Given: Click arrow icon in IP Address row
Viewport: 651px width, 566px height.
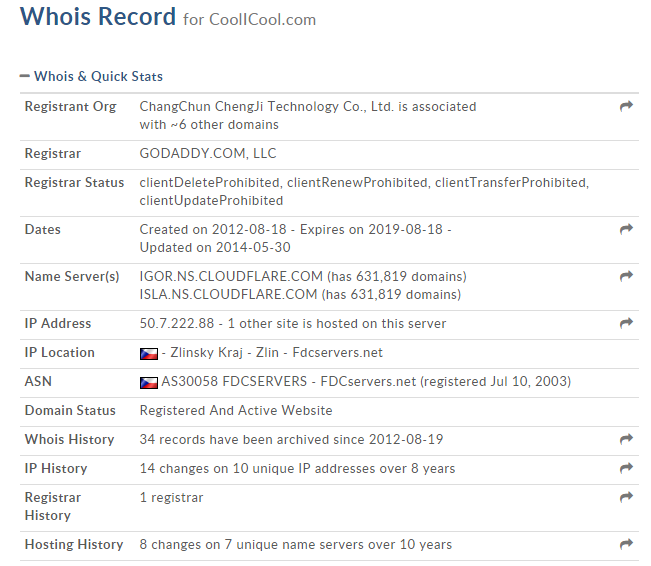Looking at the screenshot, I should pyautogui.click(x=626, y=323).
